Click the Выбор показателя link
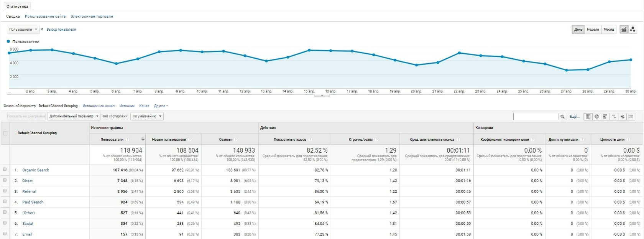The height and width of the screenshot is (239, 644). click(x=61, y=30)
